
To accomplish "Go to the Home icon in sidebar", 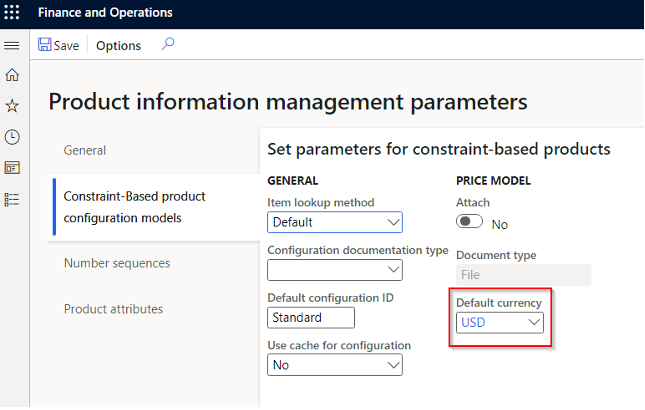I will pyautogui.click(x=12, y=75).
